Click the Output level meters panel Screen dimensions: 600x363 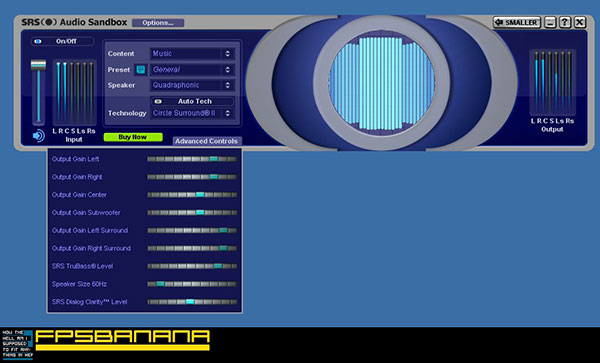pos(553,82)
